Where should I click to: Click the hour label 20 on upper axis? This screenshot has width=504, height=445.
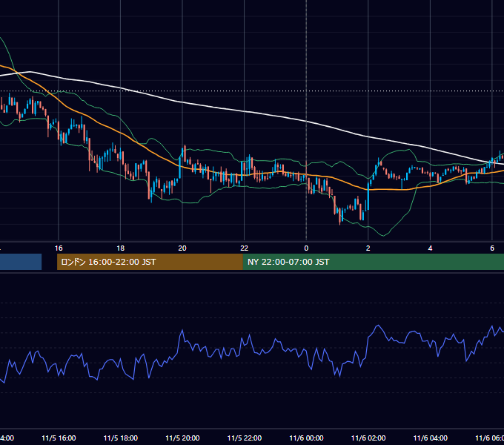pyautogui.click(x=182, y=248)
